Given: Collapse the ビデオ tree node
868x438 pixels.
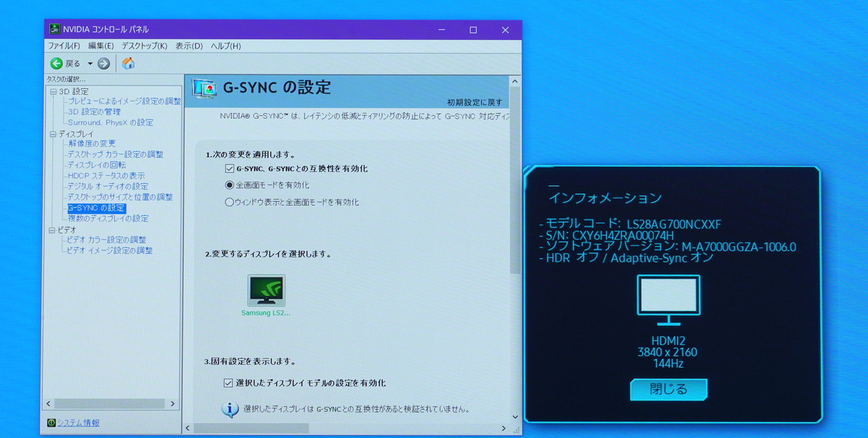Looking at the screenshot, I should click(x=53, y=230).
